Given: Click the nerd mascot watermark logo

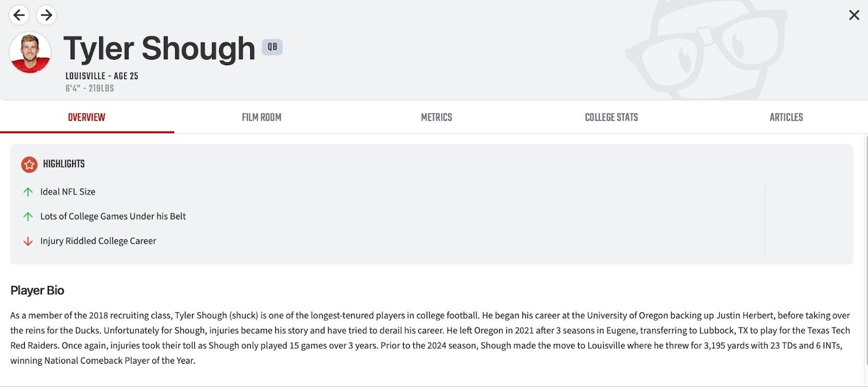Looking at the screenshot, I should [706, 50].
